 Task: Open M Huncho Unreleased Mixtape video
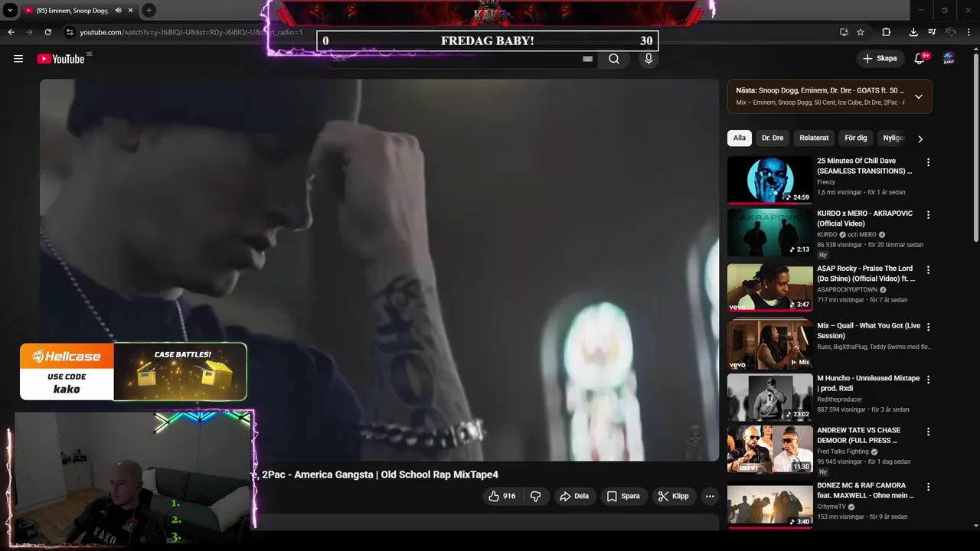tap(868, 383)
